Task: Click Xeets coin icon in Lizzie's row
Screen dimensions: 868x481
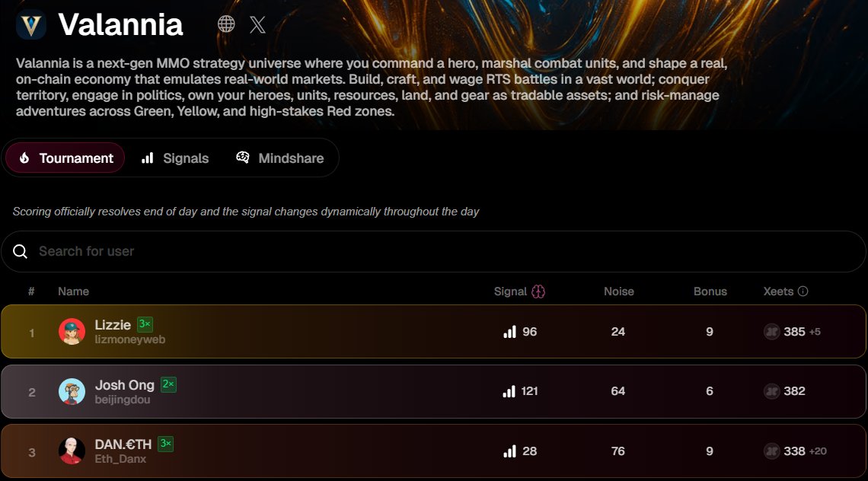Action: [771, 332]
